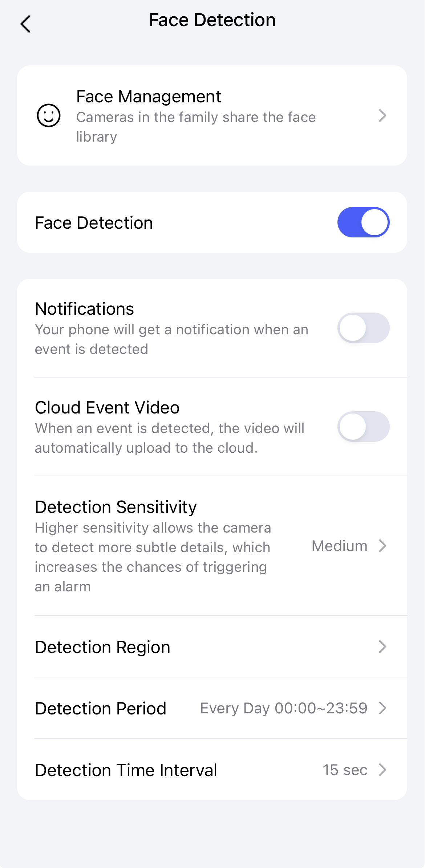425x868 pixels.
Task: Tap the Face Detection page title
Action: point(212,20)
